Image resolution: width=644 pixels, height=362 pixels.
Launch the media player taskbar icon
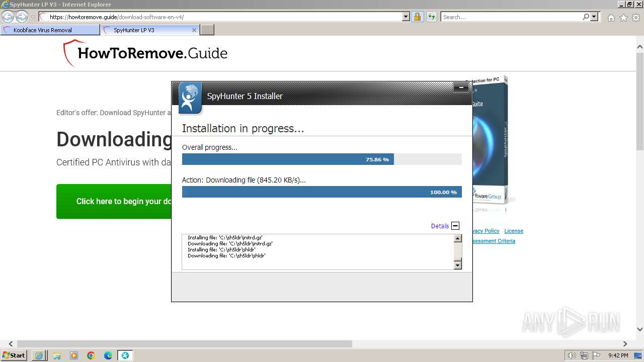74,355
